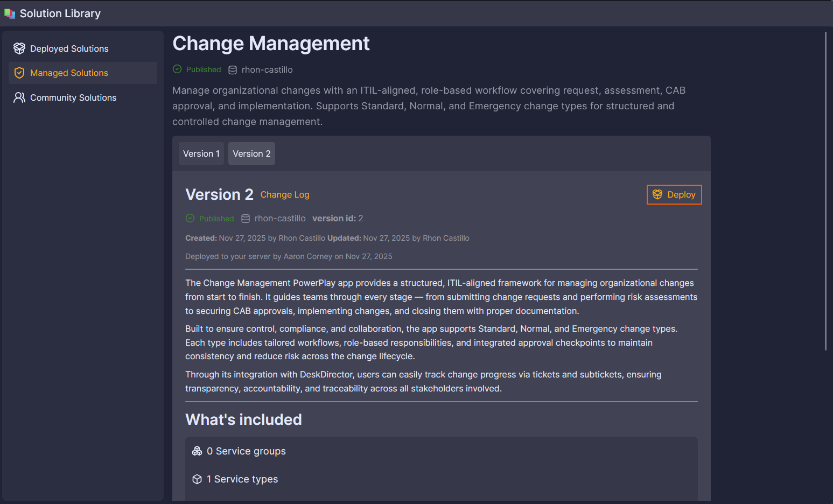Click the Community Solutions people icon

pos(19,97)
